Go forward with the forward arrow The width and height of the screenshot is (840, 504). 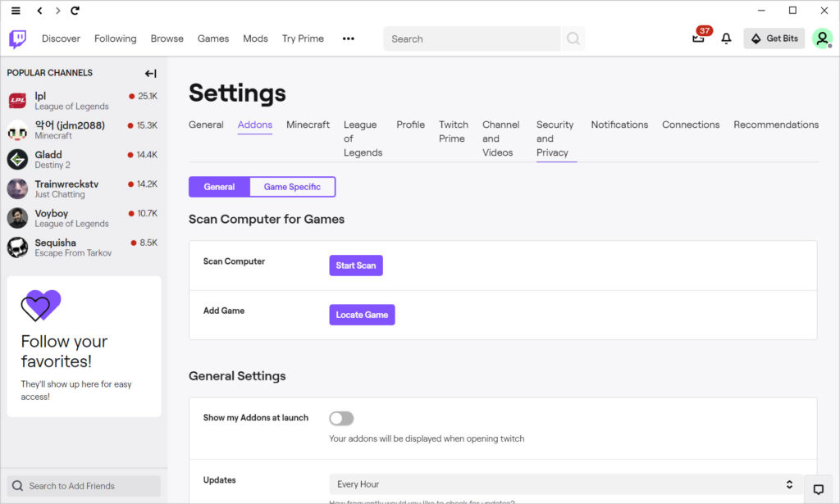click(58, 11)
